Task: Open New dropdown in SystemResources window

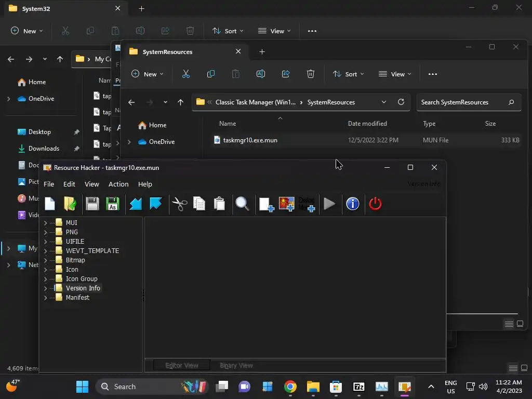Action: point(147,74)
